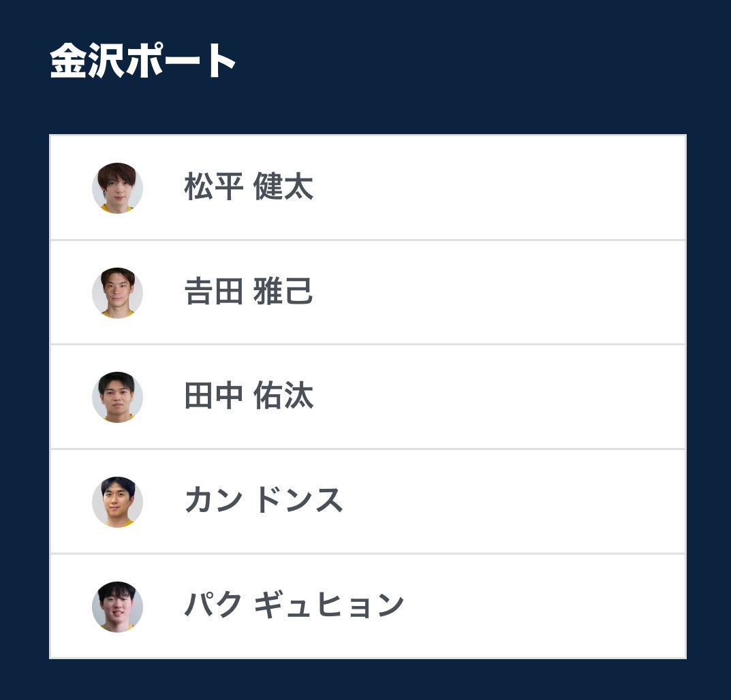The width and height of the screenshot is (731, 700).
Task: Click the 金沢ポート team heading
Action: click(142, 60)
